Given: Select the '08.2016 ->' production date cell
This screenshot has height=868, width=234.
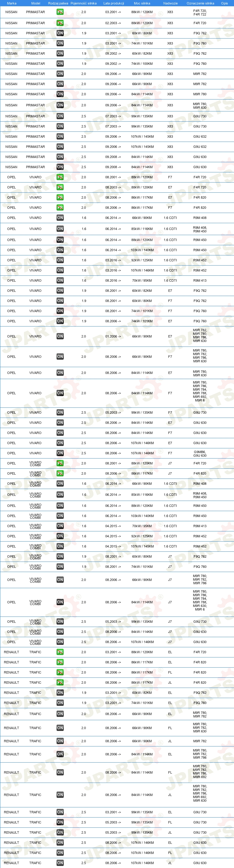Looking at the screenshot, I should tap(113, 280).
